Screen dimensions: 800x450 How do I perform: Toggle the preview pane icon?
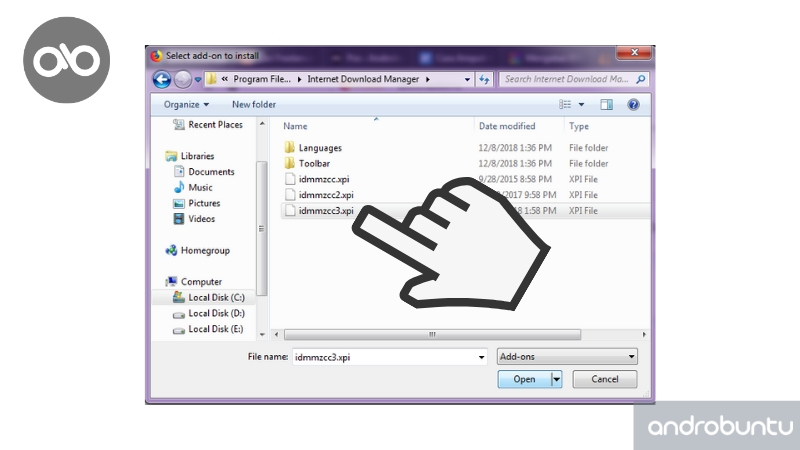point(606,105)
